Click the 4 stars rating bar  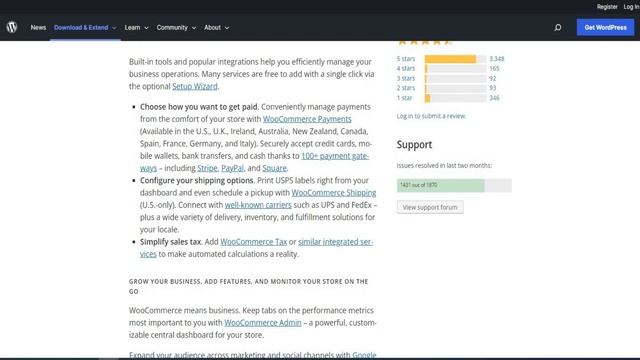tap(455, 69)
